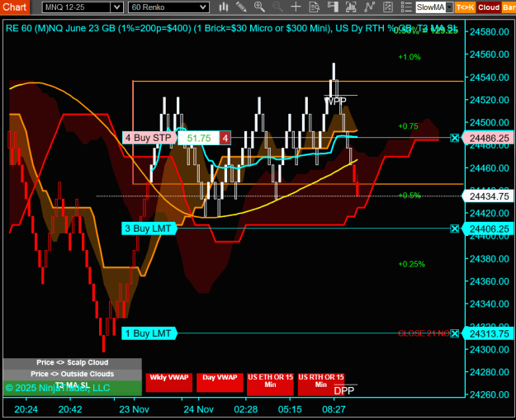Click the +0.25% level label
Image resolution: width=516 pixels, height=420 pixels.
click(411, 264)
